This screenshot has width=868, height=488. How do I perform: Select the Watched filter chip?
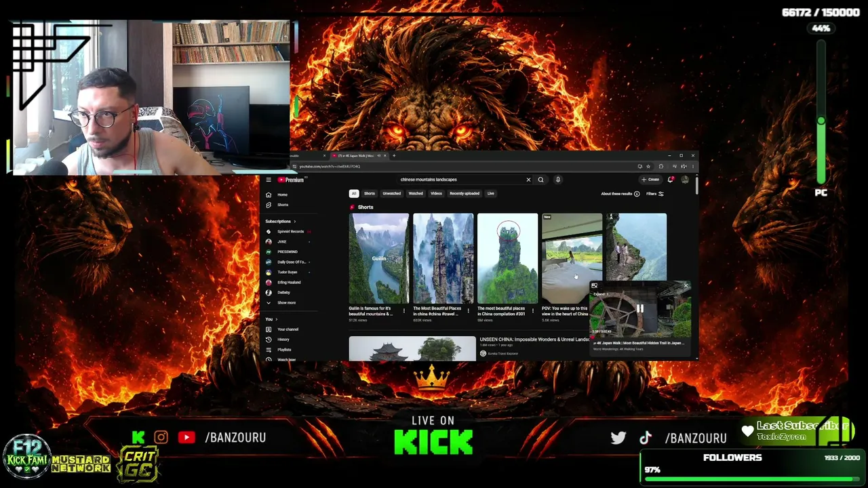click(416, 194)
